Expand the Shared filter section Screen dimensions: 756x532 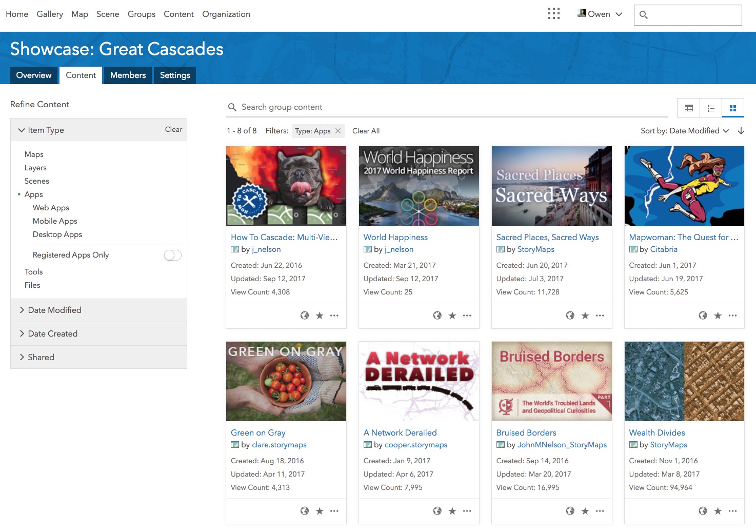(41, 358)
